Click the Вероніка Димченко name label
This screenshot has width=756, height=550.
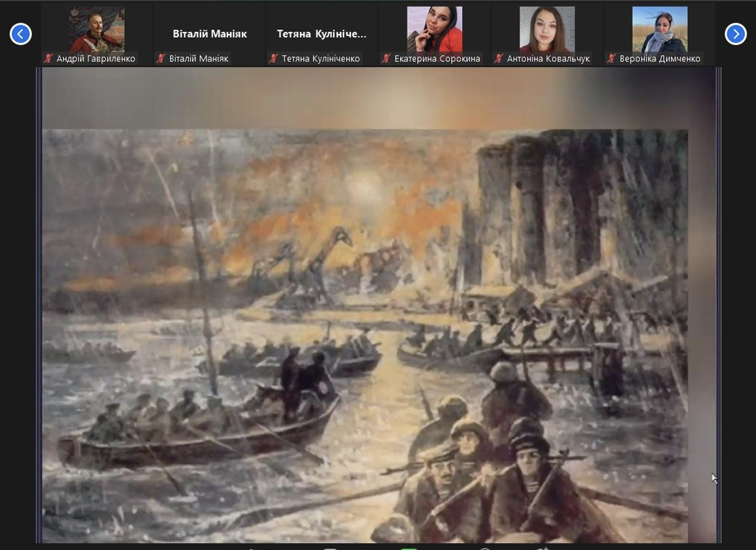[660, 58]
